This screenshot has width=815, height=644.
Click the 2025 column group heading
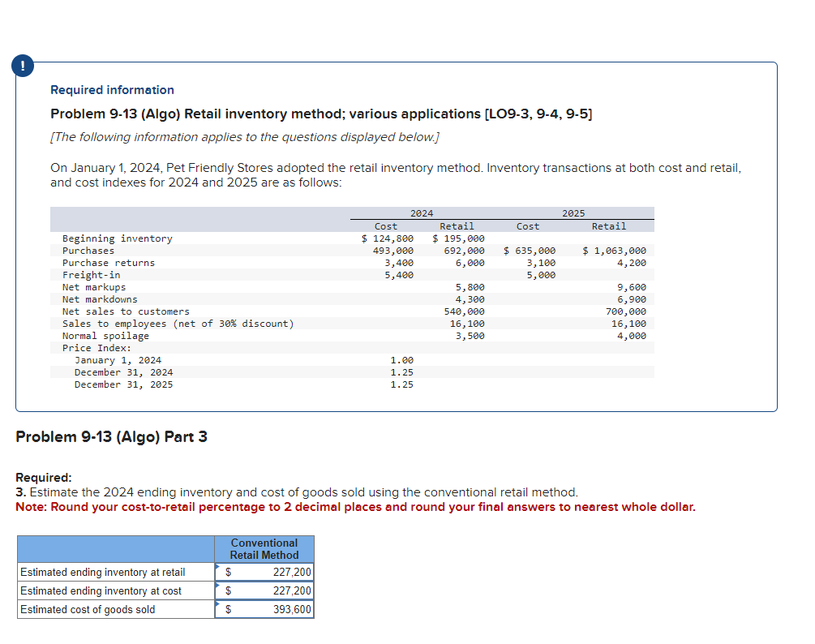573,213
